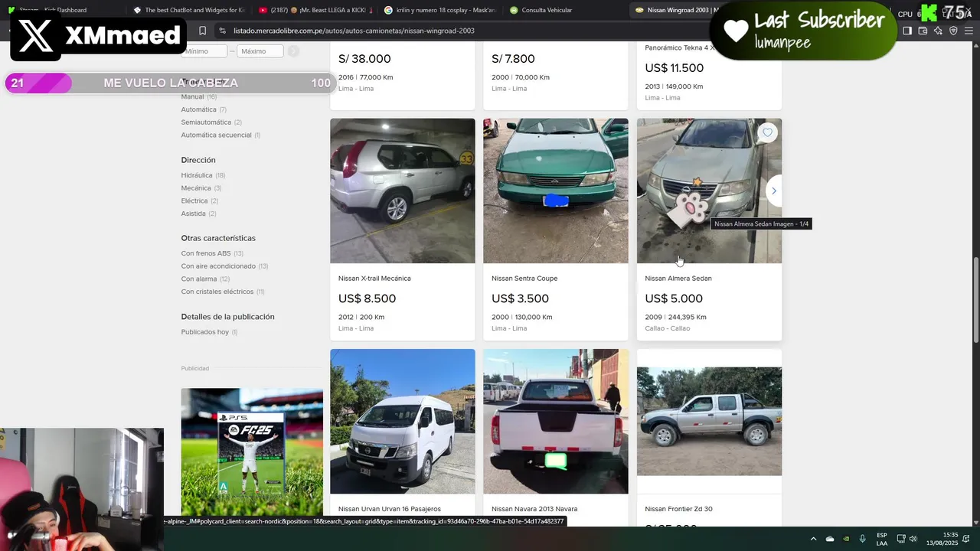Screen dimensions: 980x551
Task: Open the browser sidebar panel icon
Action: tap(907, 31)
